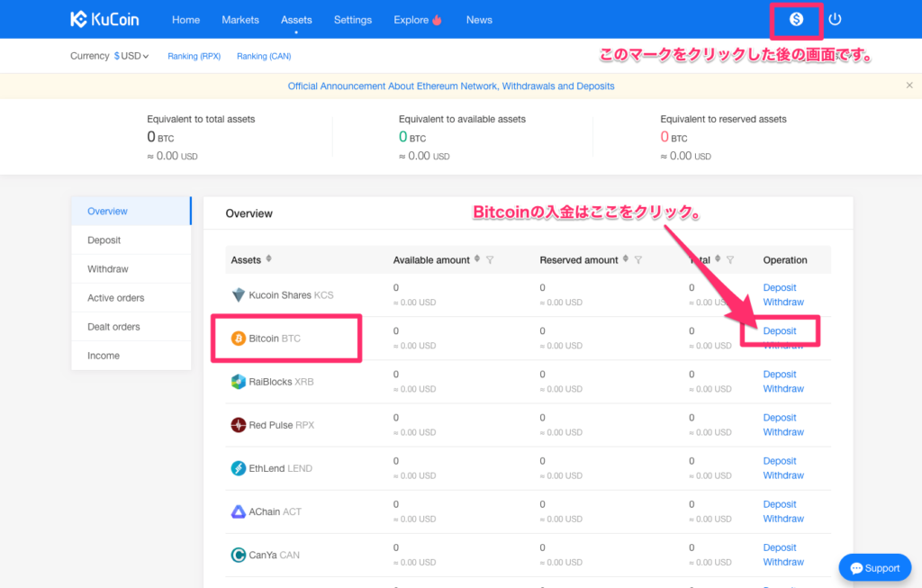Click the KuCoin logo

tap(104, 20)
